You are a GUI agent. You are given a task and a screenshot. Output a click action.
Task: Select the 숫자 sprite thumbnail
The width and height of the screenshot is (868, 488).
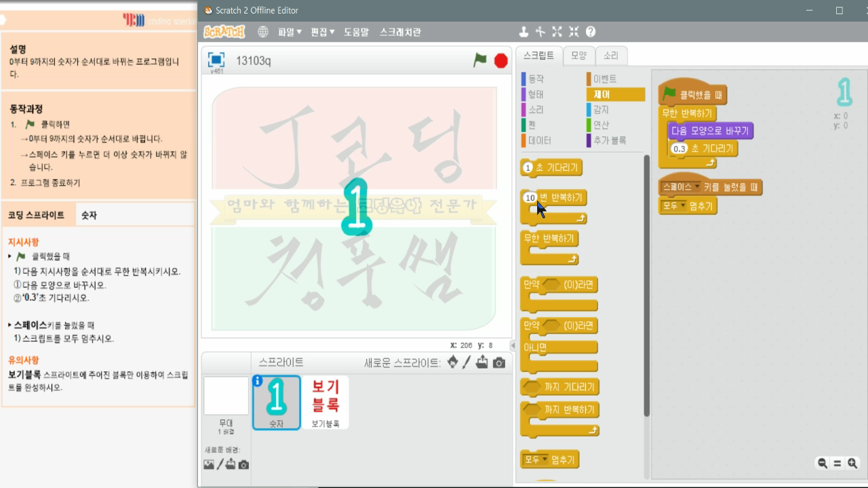[277, 403]
